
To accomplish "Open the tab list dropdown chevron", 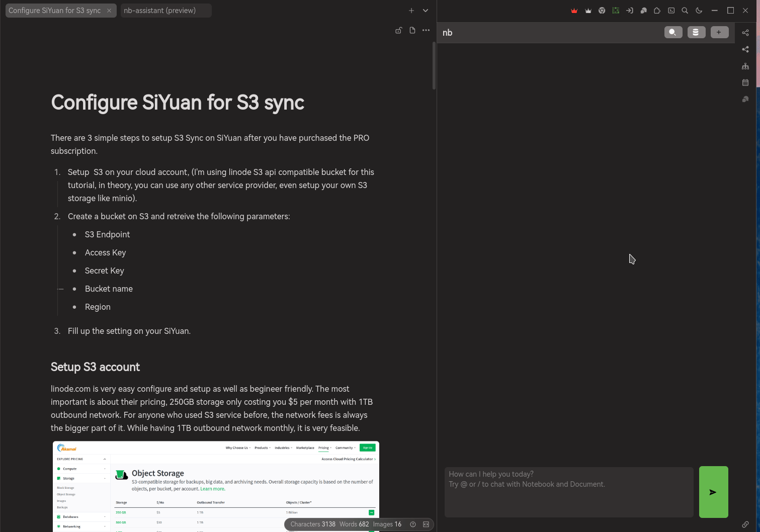I will click(x=425, y=10).
